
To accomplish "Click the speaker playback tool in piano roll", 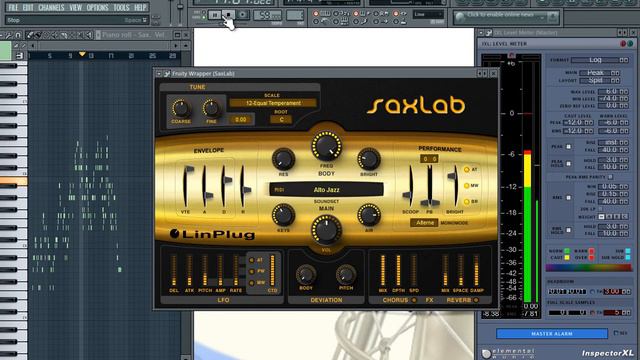I will click(89, 35).
